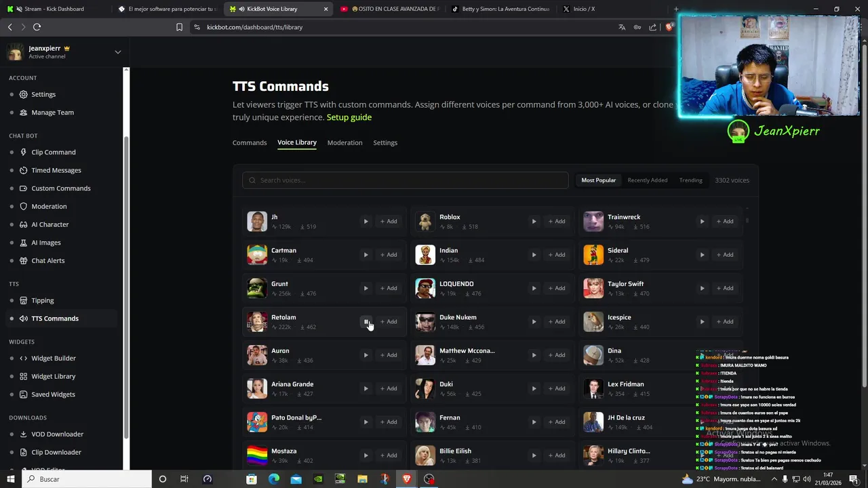Switch to the Commands tab
The width and height of the screenshot is (868, 488).
pos(250,142)
